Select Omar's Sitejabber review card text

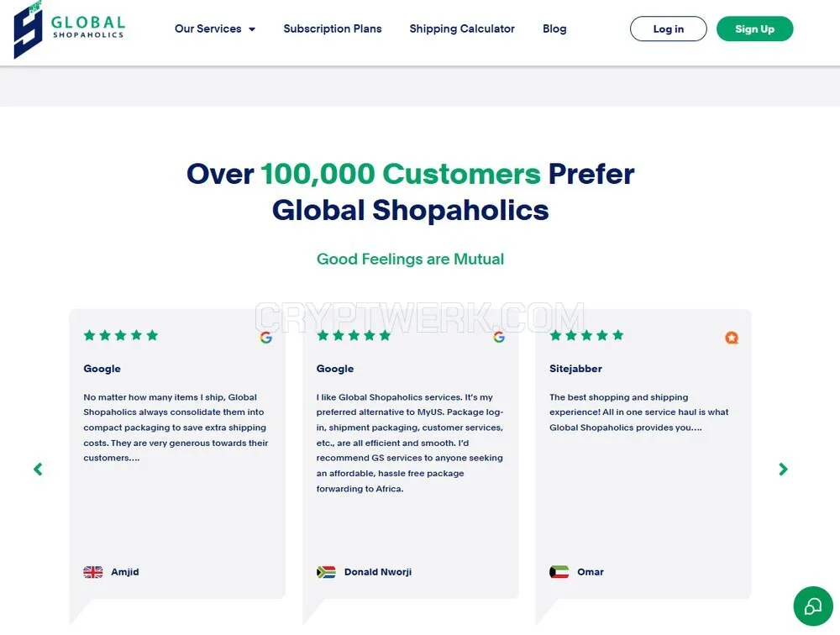click(x=639, y=412)
